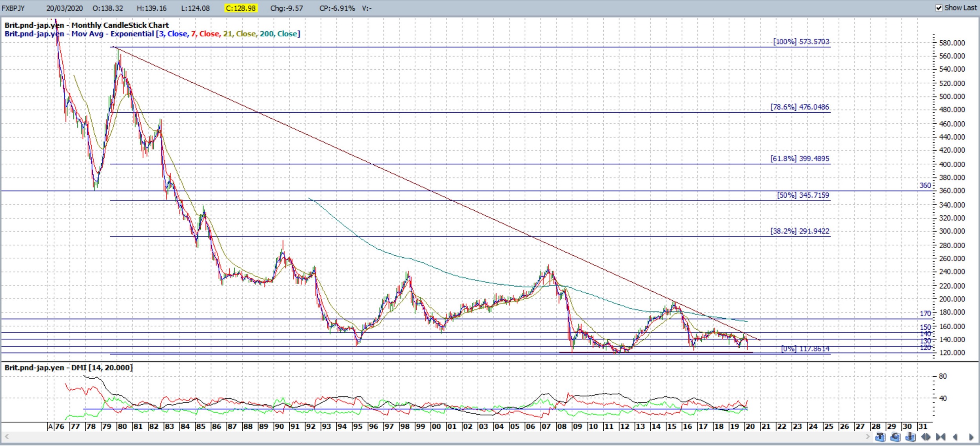Click the [78.6%] 476.0486 Fibonacci label
Screen dimensions: 980x446
(800, 107)
